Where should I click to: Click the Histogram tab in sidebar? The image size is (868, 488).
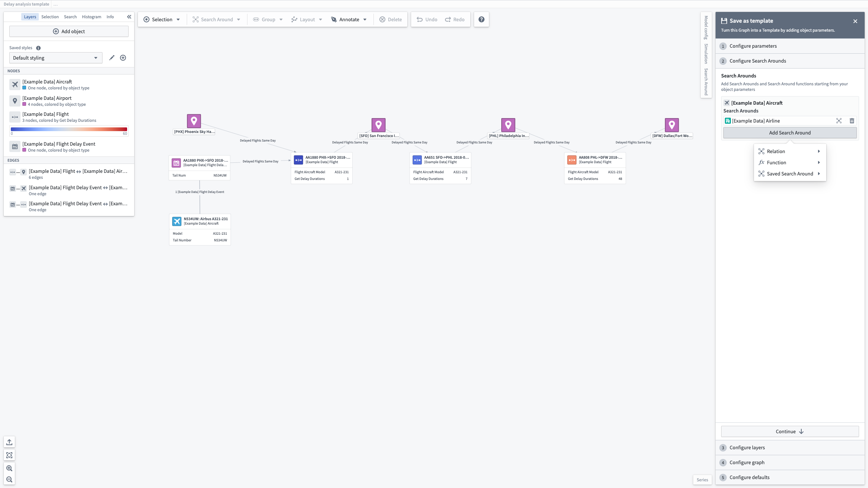coord(91,16)
